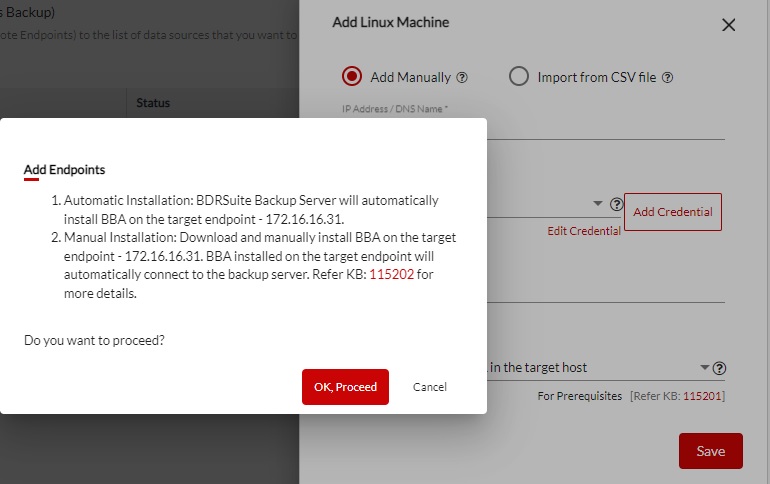The width and height of the screenshot is (770, 484).
Task: Click help icon next to credential dropdown
Action: (616, 204)
